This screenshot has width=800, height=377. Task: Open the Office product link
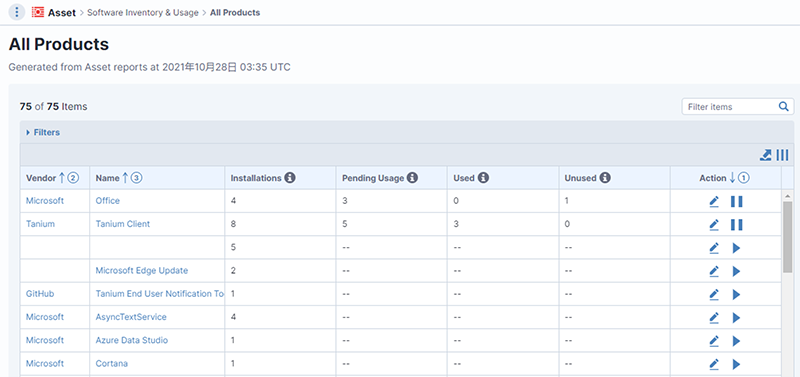tap(108, 201)
